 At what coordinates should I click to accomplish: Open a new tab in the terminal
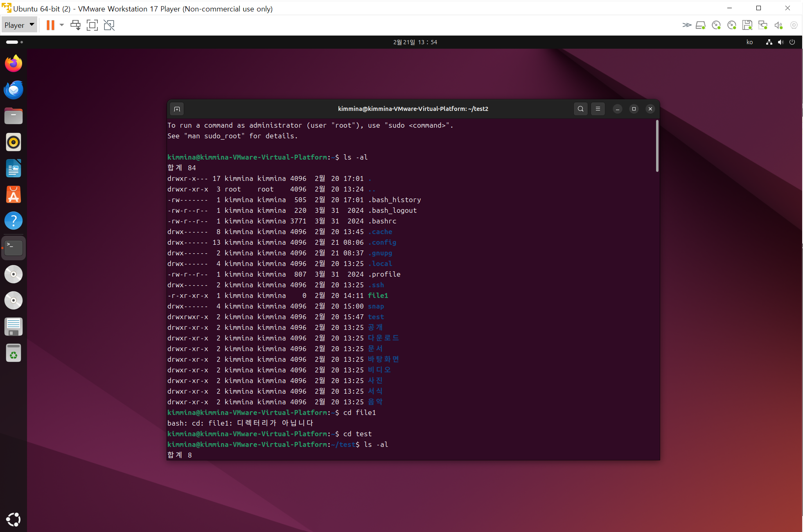177,109
